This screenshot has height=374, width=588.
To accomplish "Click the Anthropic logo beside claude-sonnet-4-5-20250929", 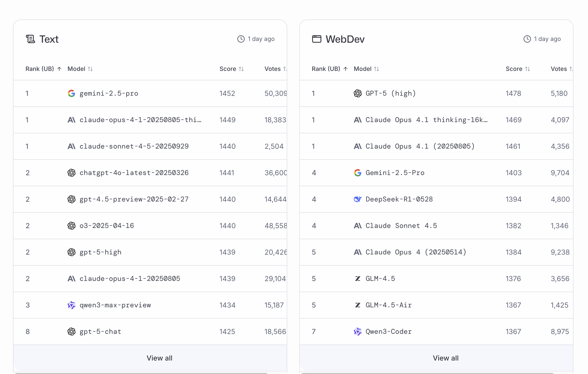I will pos(71,146).
